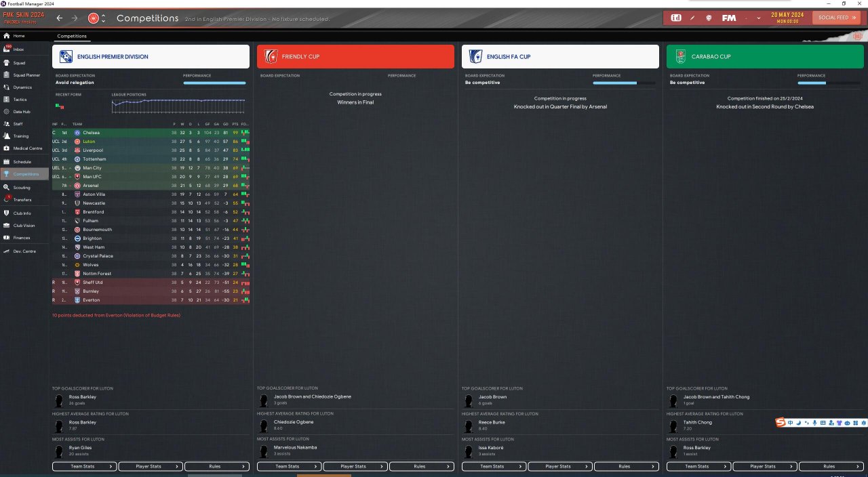Open Carabao Cup Team Stats
Image resolution: width=868 pixels, height=477 pixels.
point(699,466)
